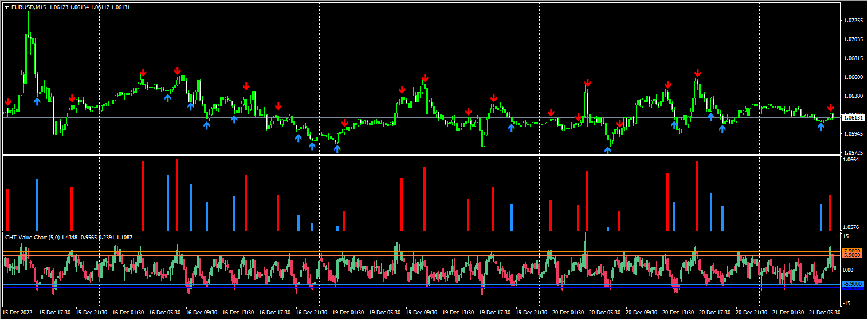This screenshot has width=868, height=320.
Task: Click the red arrow above the 1.06600 peak on 20 Dec
Action: click(x=697, y=73)
